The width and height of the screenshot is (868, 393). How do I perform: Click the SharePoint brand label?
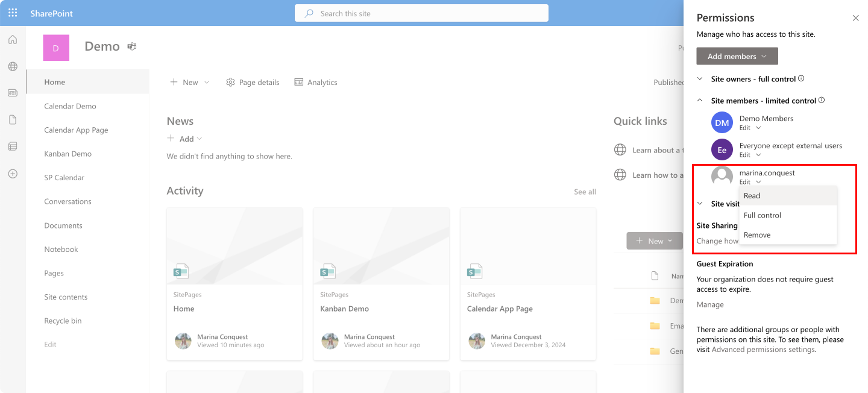(x=51, y=13)
